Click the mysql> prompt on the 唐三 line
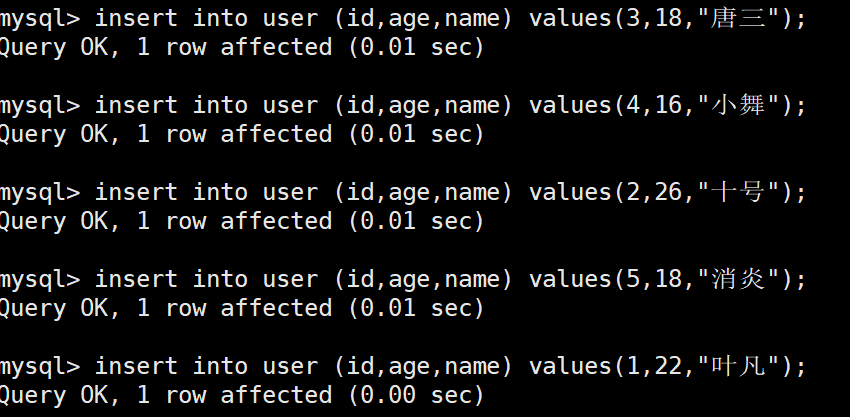Image resolution: width=850 pixels, height=417 pixels. click(x=40, y=20)
